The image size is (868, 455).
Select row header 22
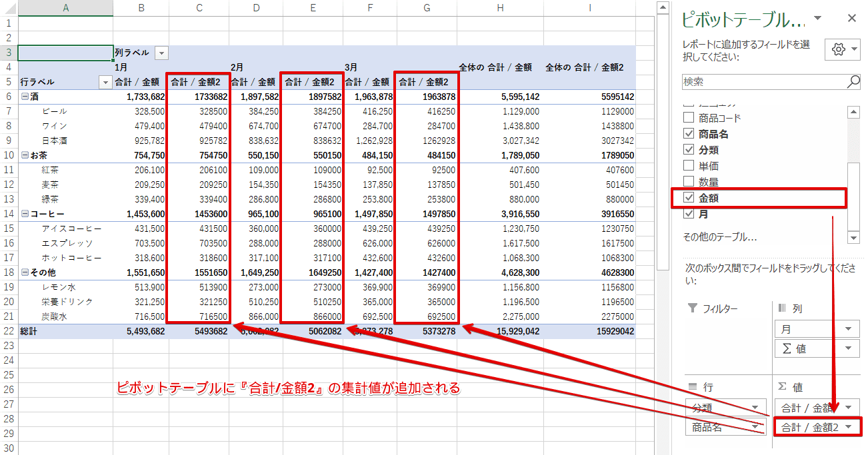tap(9, 331)
